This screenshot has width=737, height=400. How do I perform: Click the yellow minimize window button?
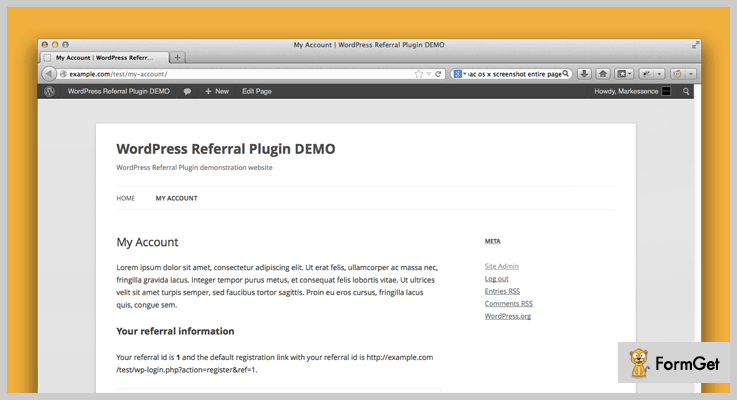pyautogui.click(x=55, y=45)
